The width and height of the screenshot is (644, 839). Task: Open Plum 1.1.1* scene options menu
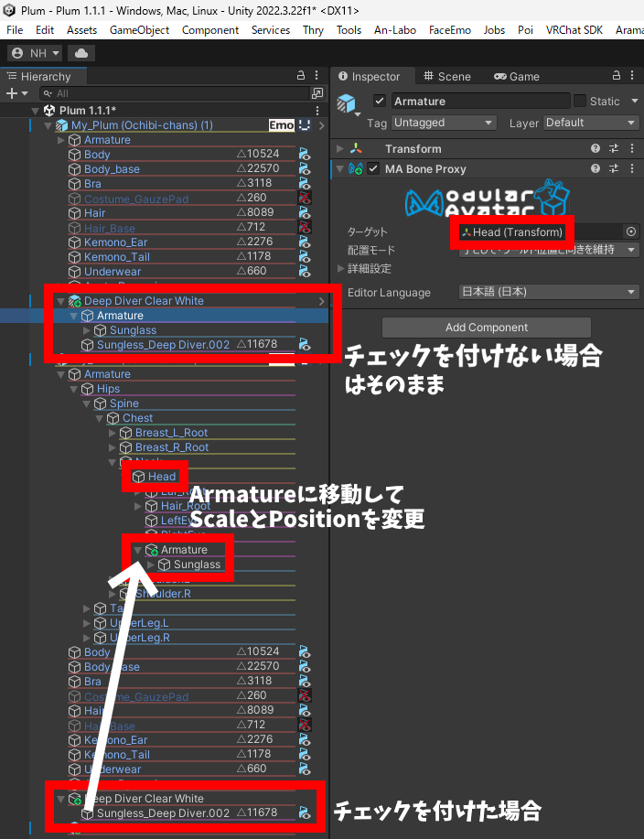pos(317,110)
